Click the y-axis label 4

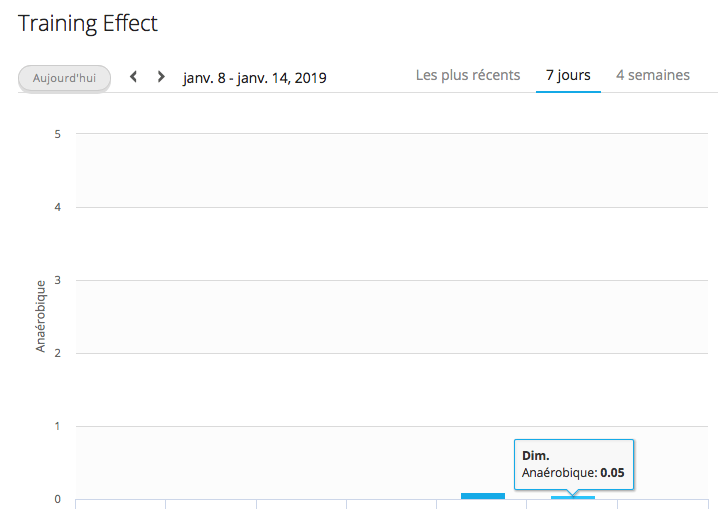[x=58, y=207]
